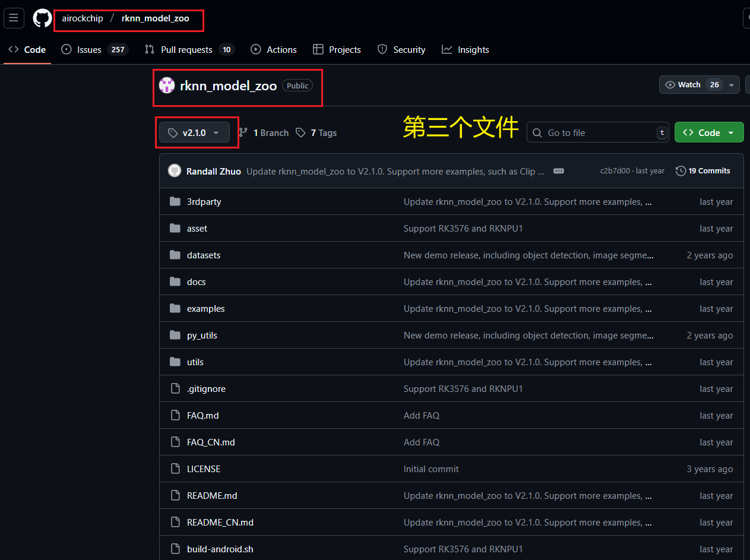The width and height of the screenshot is (750, 560).
Task: Open the LICENSE file
Action: [204, 469]
